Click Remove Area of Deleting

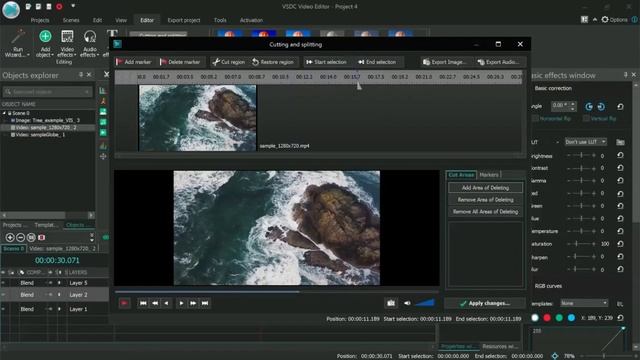[x=485, y=200]
